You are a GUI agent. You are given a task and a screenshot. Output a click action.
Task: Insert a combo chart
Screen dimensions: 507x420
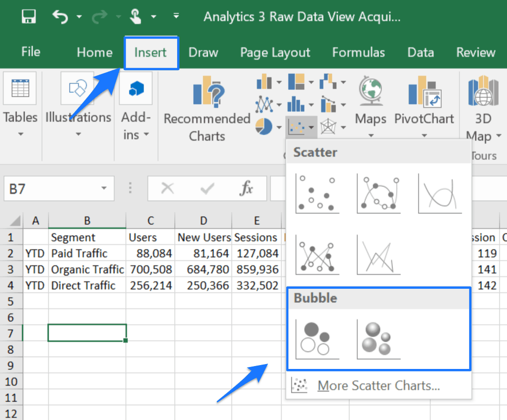click(328, 104)
